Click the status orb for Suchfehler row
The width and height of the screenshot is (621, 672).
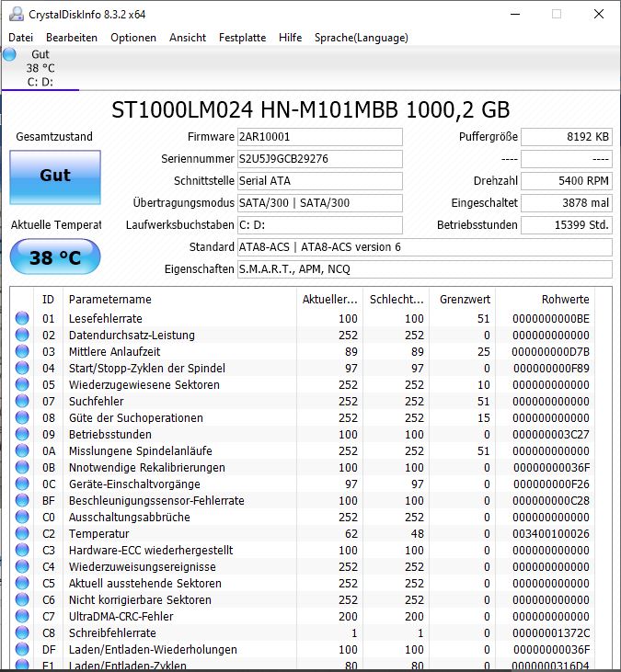[x=22, y=401]
